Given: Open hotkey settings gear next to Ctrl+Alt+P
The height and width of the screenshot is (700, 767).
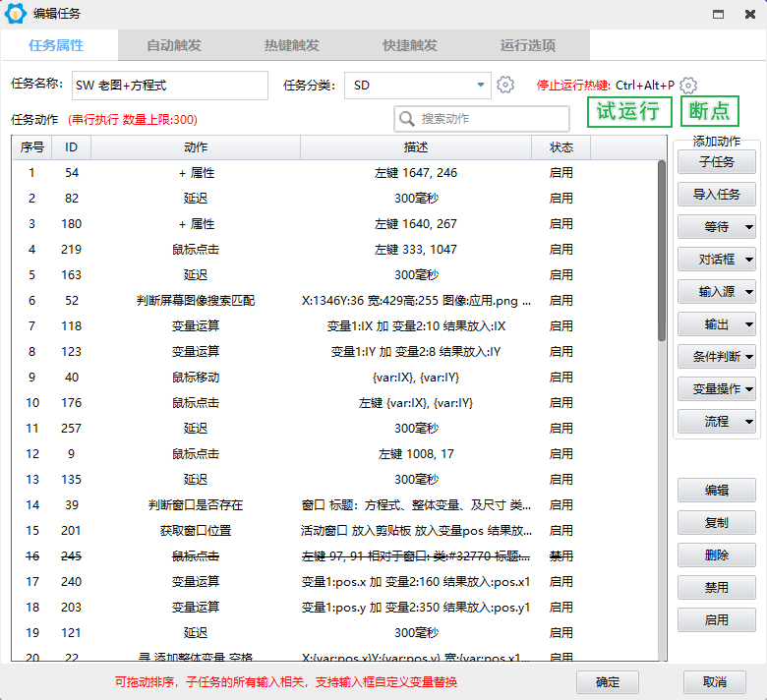Looking at the screenshot, I should 688,86.
